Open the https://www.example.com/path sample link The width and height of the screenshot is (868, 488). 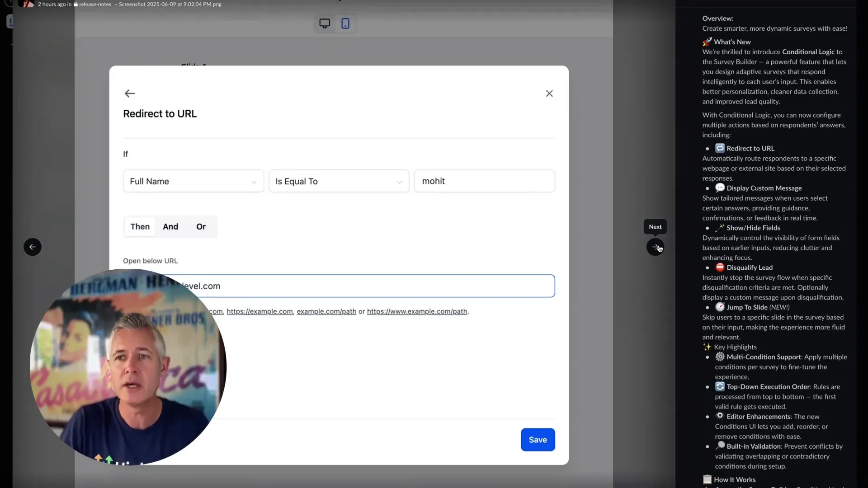417,311
